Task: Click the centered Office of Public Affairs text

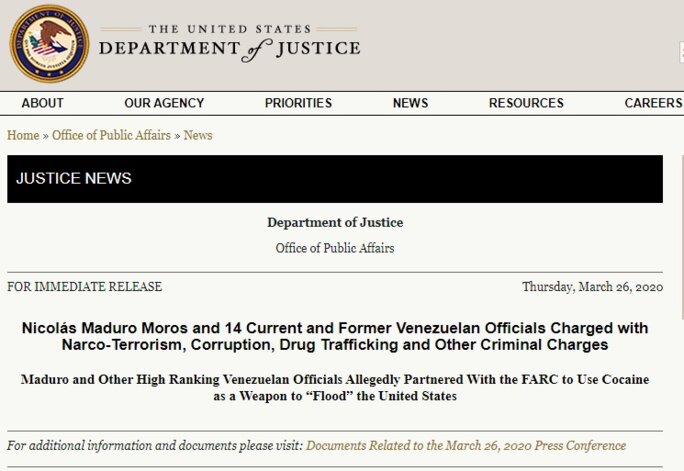Action: pos(335,248)
